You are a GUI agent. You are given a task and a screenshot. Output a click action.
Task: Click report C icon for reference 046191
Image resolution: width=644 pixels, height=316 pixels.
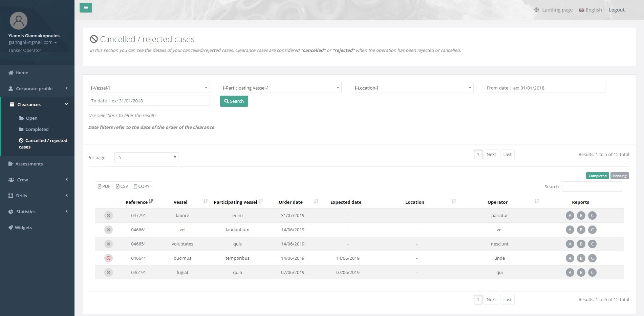592,273
